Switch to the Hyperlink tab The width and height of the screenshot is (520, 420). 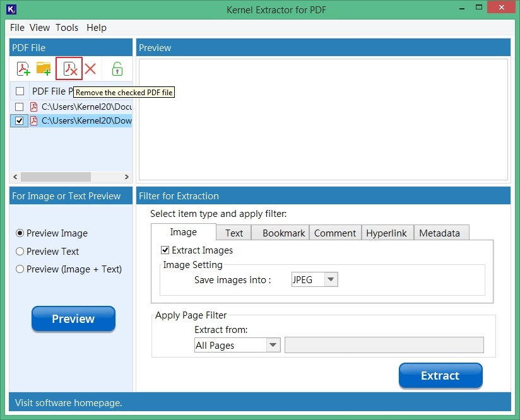386,233
